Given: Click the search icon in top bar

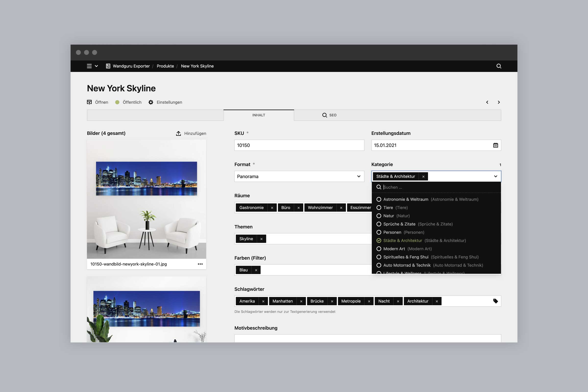Looking at the screenshot, I should 499,66.
